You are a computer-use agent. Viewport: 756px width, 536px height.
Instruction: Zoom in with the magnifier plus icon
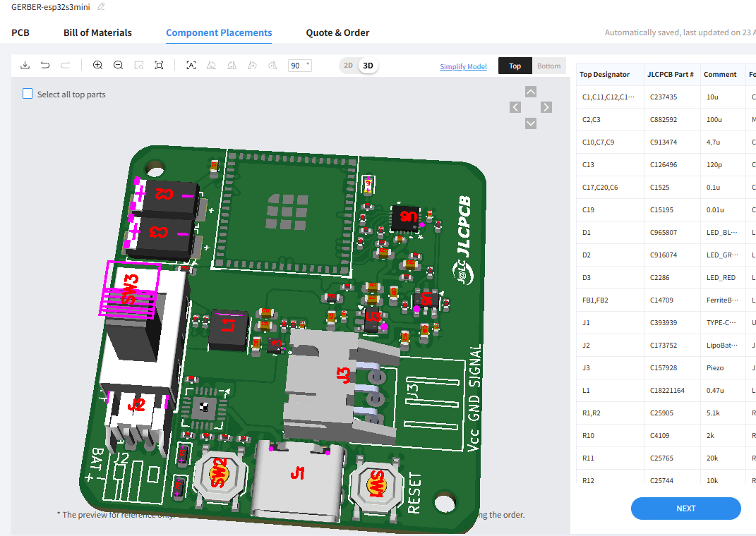97,66
